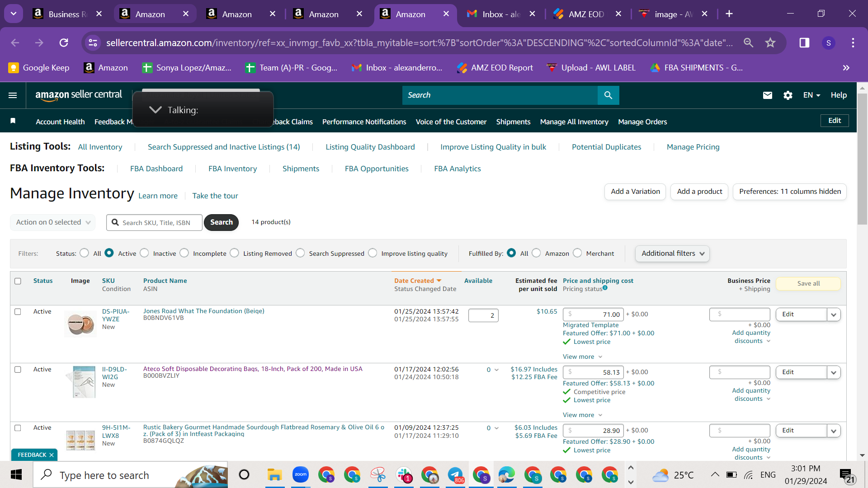Image resolution: width=868 pixels, height=488 pixels.
Task: View site information icon in address bar
Action: click(x=93, y=43)
